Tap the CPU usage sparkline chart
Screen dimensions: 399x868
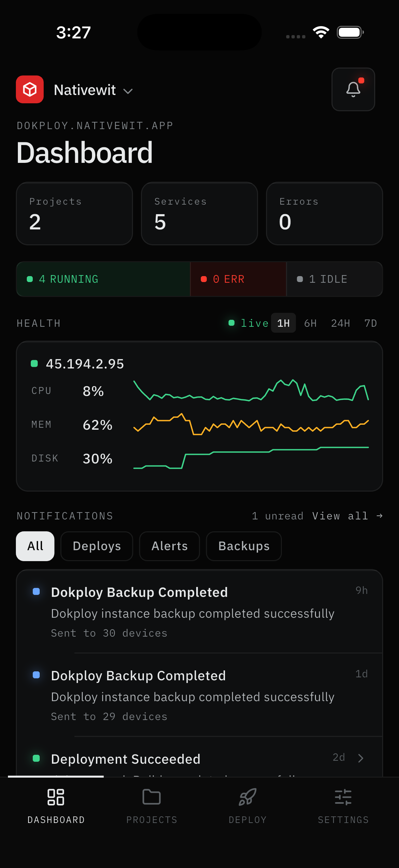pos(251,390)
